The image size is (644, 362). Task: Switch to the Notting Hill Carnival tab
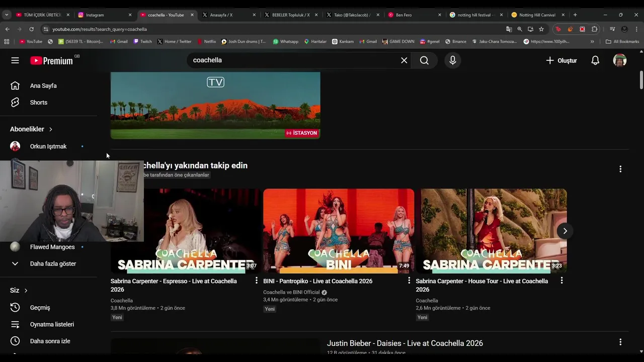tap(538, 15)
